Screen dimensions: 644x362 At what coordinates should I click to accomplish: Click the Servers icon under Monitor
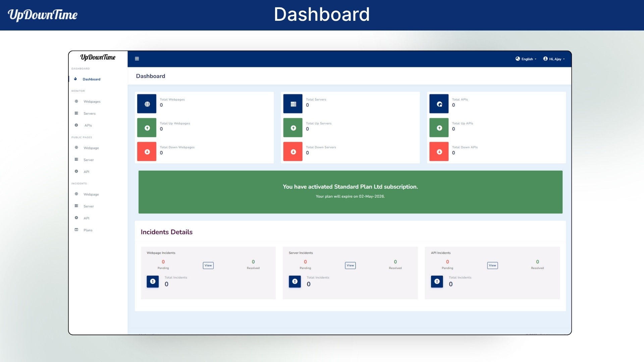(x=76, y=113)
